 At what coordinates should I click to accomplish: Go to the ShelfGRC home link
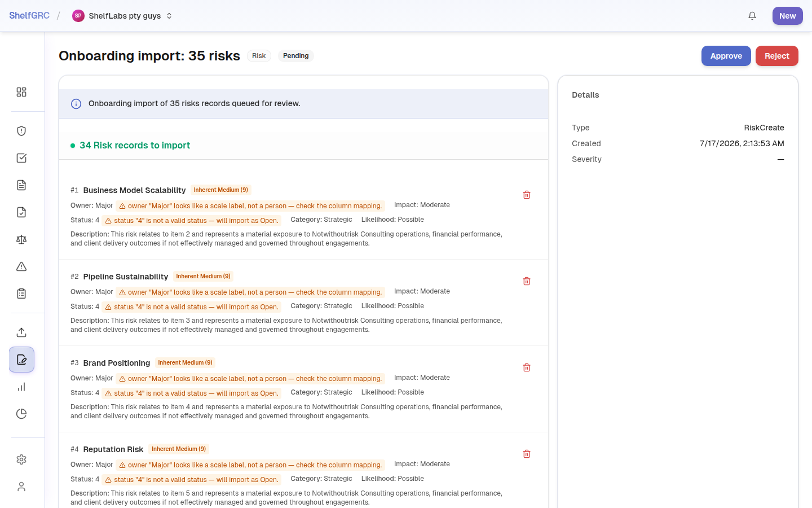pyautogui.click(x=29, y=16)
